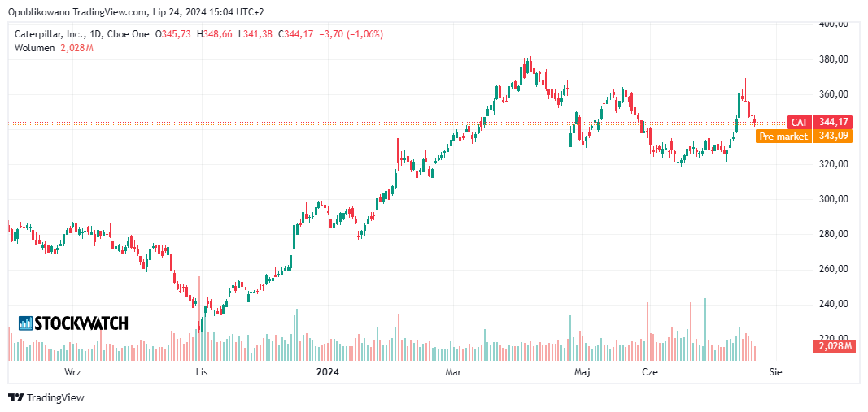This screenshot has width=868, height=412.
Task: Click the 240,00 price axis label
Action: coord(834,304)
